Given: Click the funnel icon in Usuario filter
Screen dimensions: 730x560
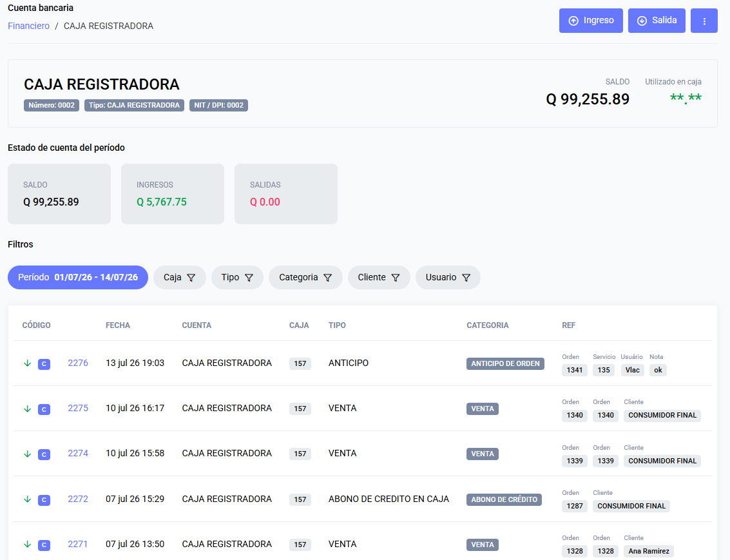Looking at the screenshot, I should 466,278.
